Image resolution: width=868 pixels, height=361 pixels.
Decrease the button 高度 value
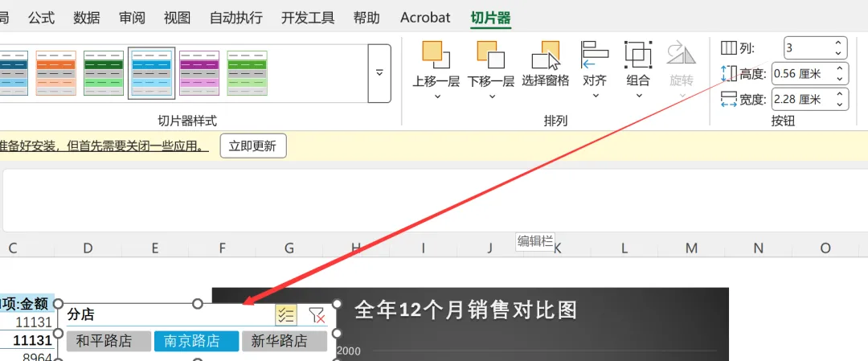pos(840,79)
